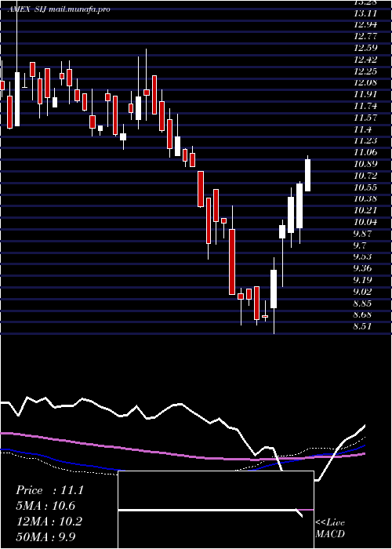
Task: Click the 11.06 price axis label
Action: tap(365, 152)
